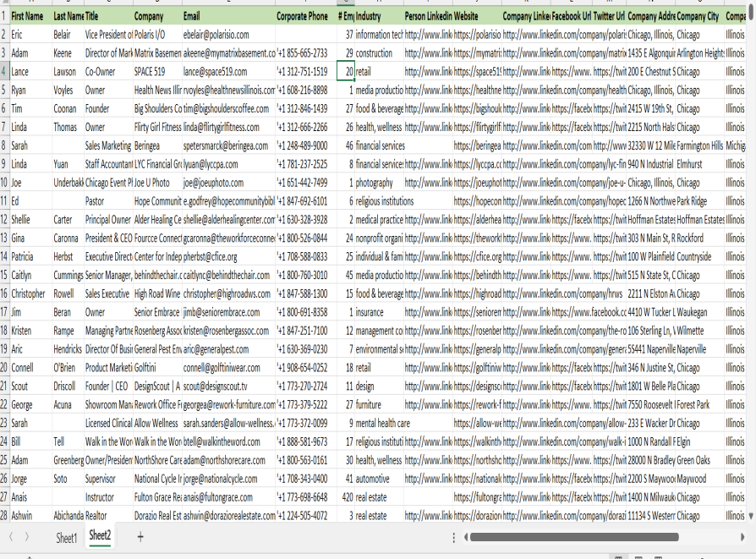Image resolution: width=756 pixels, height=559 pixels.
Task: Click the Wilmette city cell
Action: pos(700,331)
